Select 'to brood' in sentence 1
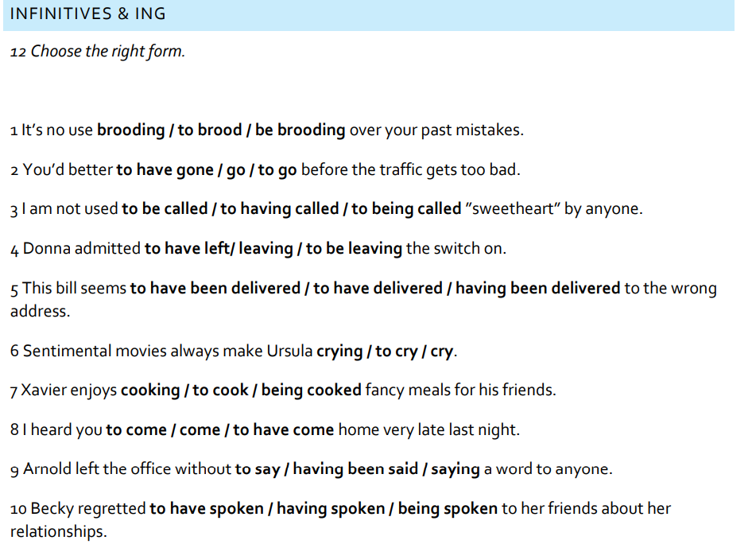756x544 pixels. pyautogui.click(x=209, y=130)
